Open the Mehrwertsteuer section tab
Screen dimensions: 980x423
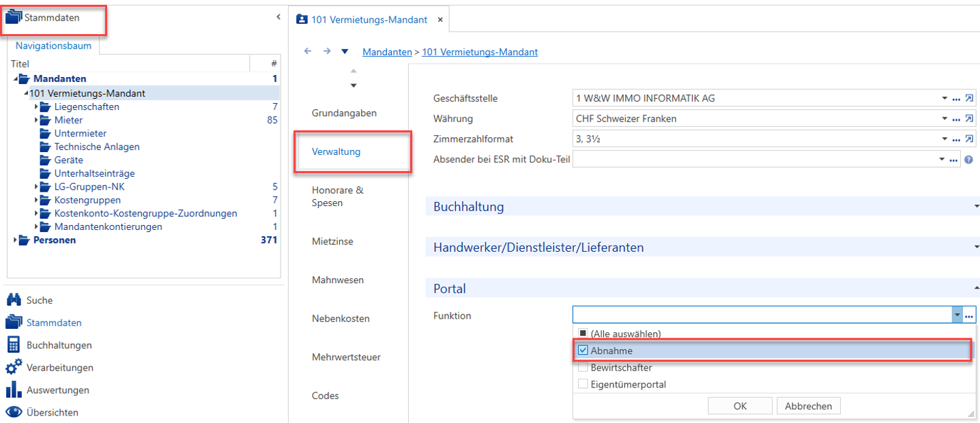pos(346,357)
